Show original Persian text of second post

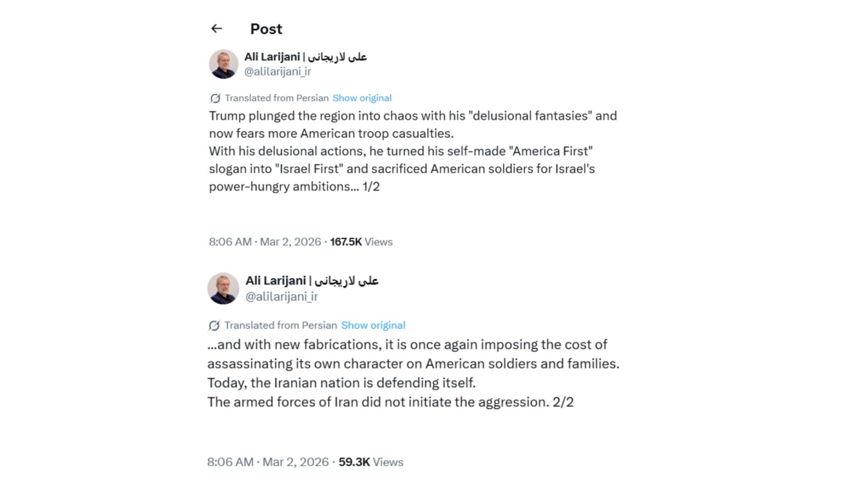pos(373,325)
